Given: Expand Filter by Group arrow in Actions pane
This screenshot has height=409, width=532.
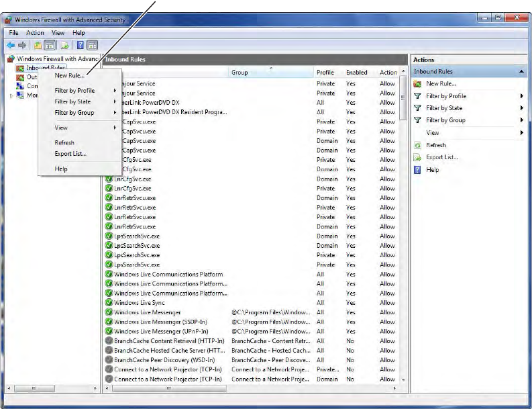Looking at the screenshot, I should (521, 120).
